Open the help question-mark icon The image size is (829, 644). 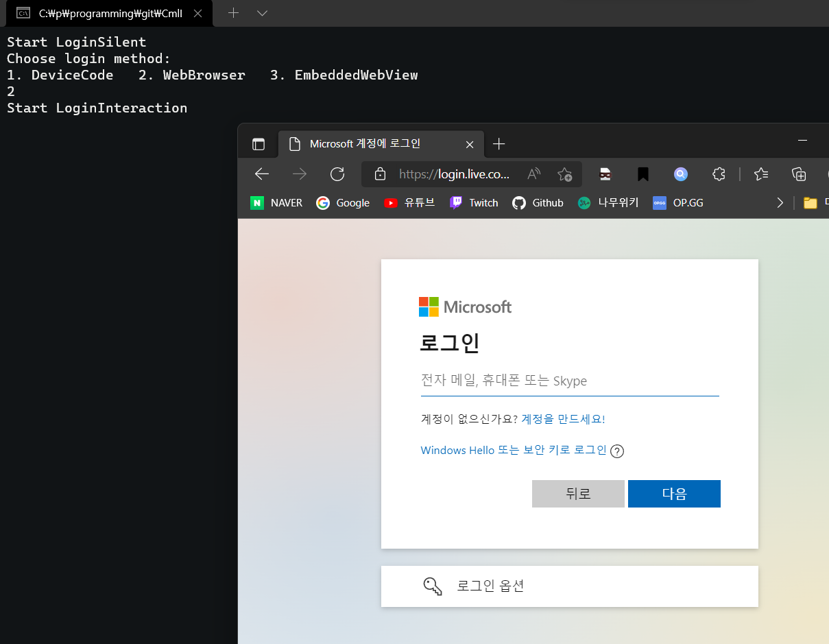[617, 451]
